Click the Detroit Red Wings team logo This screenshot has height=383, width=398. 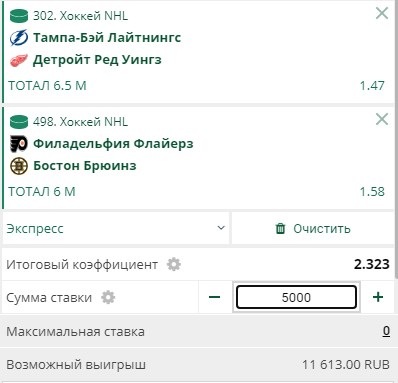click(x=19, y=60)
